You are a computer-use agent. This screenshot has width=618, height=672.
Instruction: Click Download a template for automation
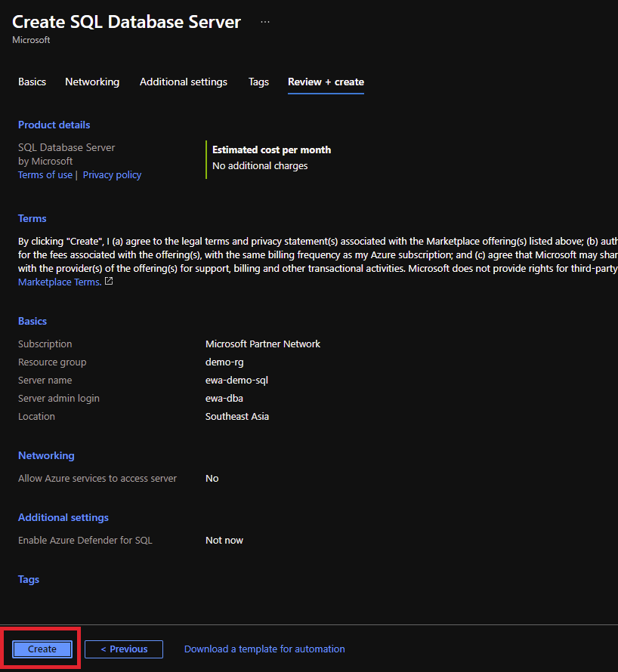tap(264, 649)
